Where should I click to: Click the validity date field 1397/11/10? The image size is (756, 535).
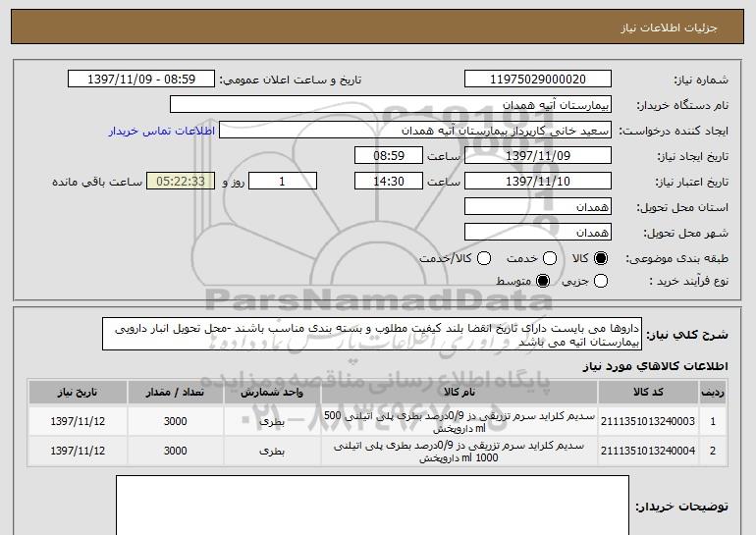(538, 182)
